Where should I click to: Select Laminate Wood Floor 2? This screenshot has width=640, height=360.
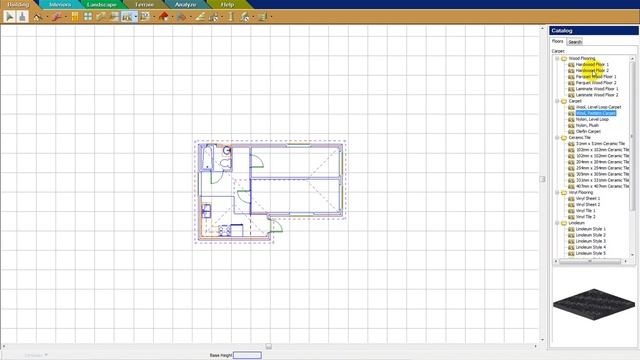click(597, 95)
